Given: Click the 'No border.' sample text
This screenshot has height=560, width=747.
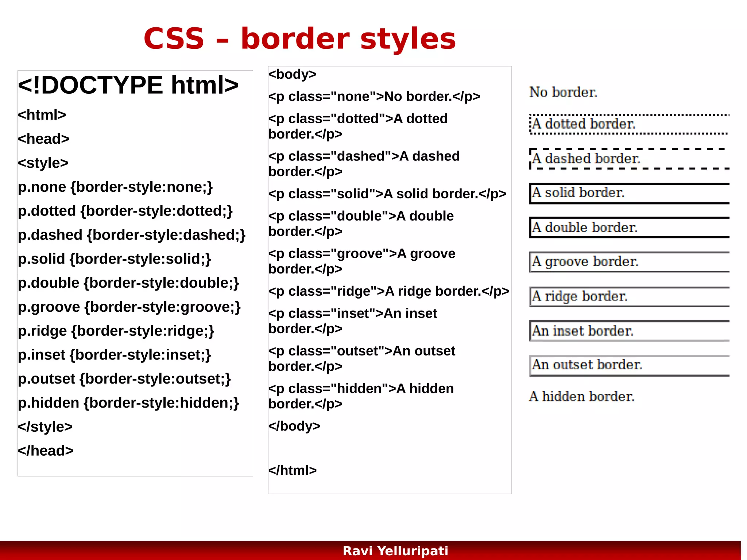Looking at the screenshot, I should click(563, 92).
